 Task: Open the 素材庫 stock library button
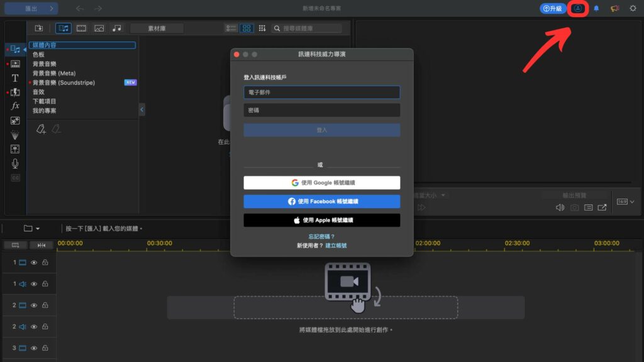(x=157, y=28)
